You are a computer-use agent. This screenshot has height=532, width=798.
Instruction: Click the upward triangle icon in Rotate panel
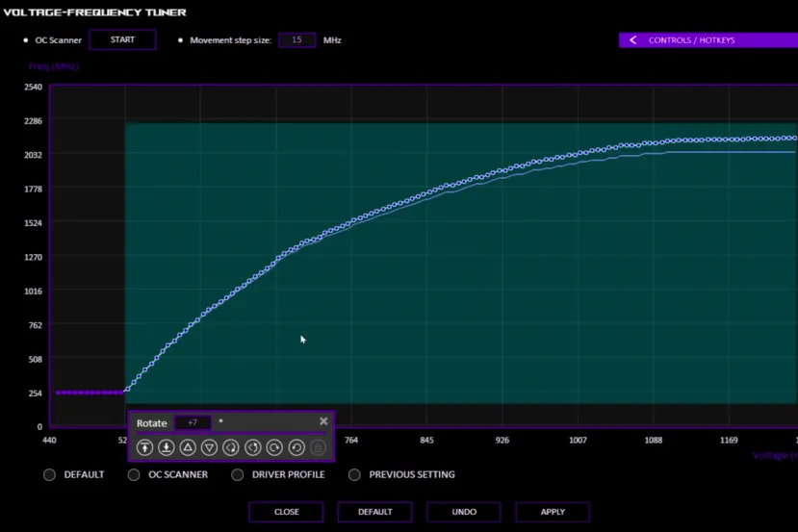point(188,447)
